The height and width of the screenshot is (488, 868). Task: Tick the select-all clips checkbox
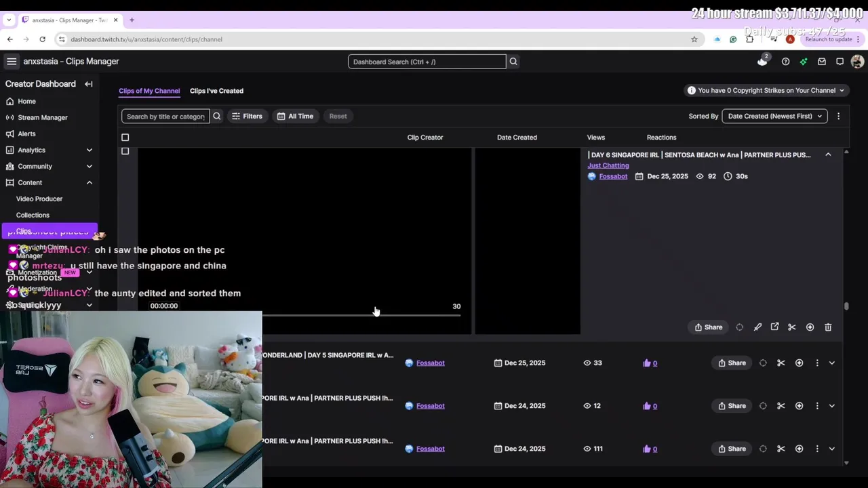tap(125, 138)
